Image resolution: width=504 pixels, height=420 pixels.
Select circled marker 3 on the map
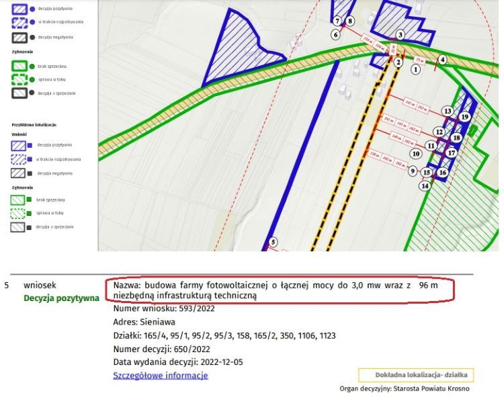tap(401, 34)
